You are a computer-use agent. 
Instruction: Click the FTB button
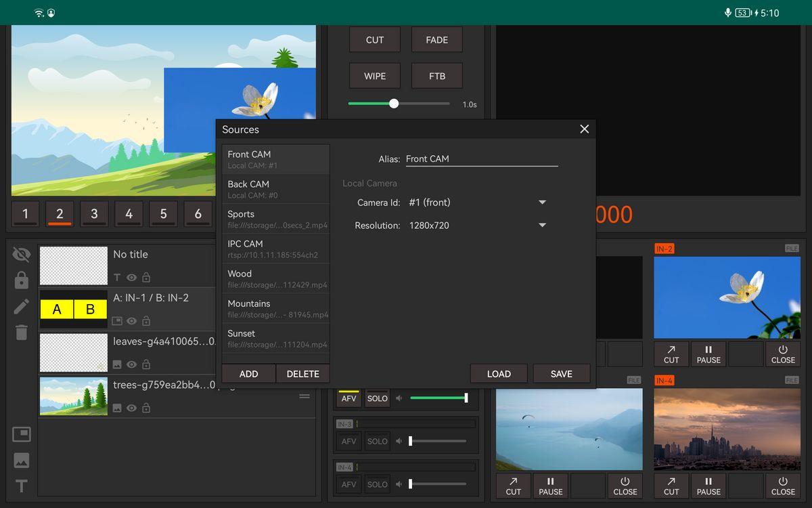pyautogui.click(x=437, y=76)
